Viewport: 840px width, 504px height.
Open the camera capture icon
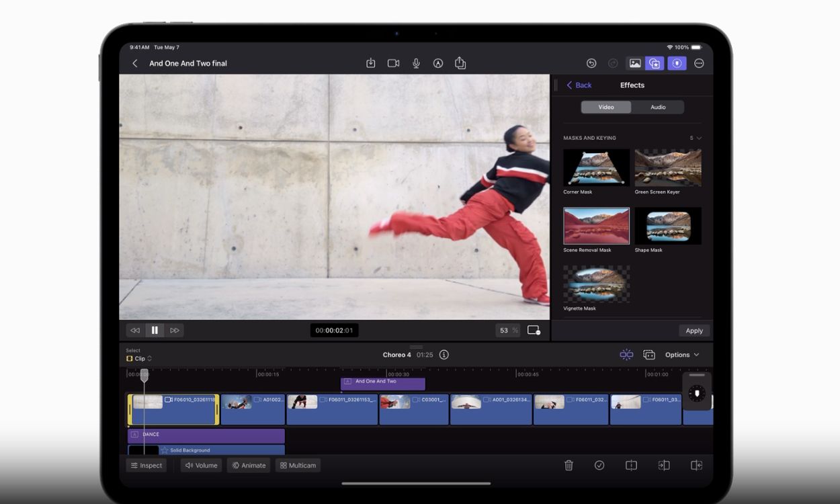point(393,63)
